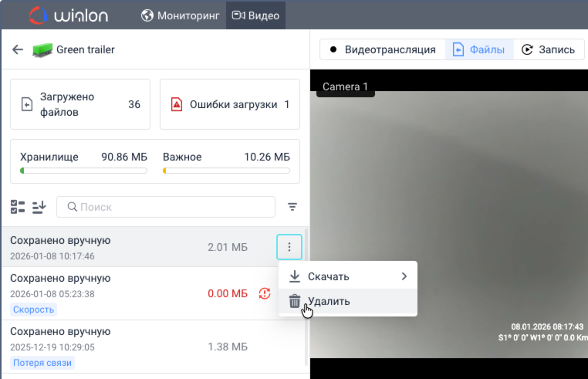Click the red retry upload icon
The width and height of the screenshot is (588, 379).
pyautogui.click(x=265, y=293)
